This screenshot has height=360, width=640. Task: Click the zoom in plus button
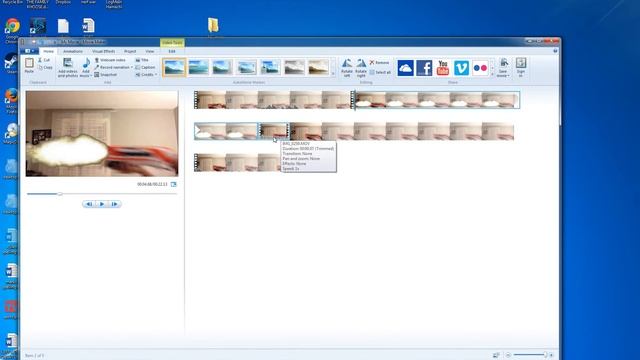coord(551,355)
